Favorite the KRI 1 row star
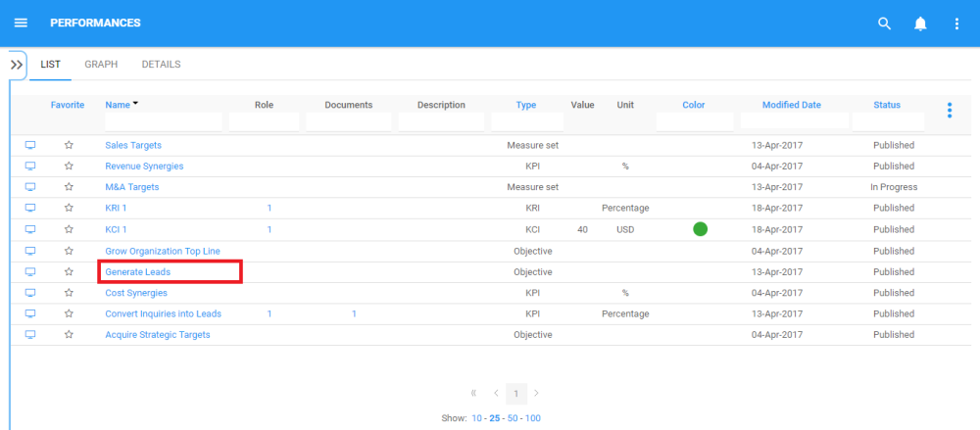Viewport: 980px width, 430px height. coord(69,208)
